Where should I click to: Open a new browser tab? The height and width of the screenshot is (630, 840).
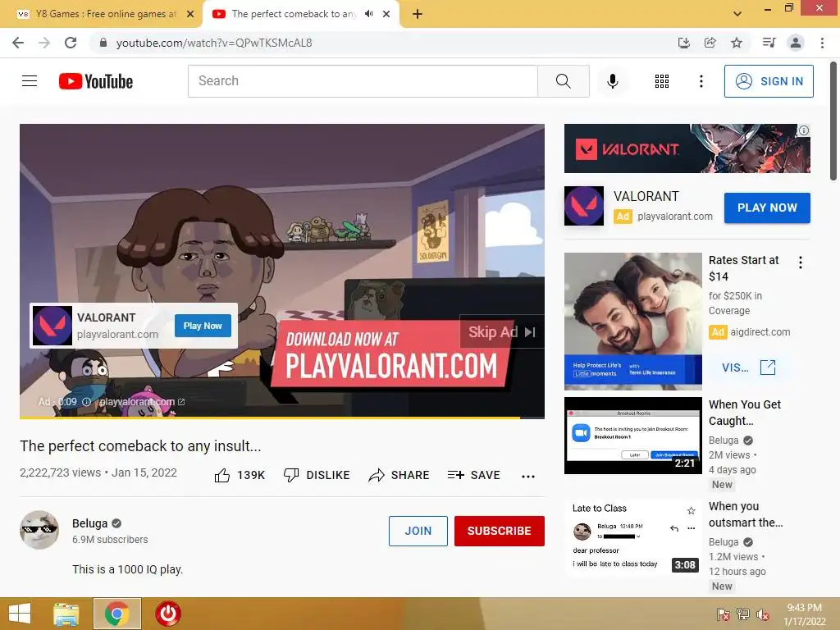tap(418, 15)
